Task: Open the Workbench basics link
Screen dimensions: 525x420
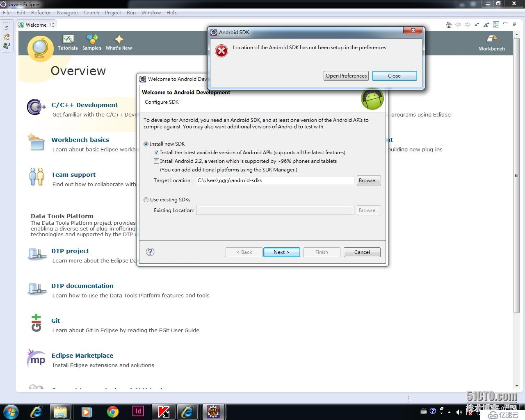Action: click(x=80, y=140)
